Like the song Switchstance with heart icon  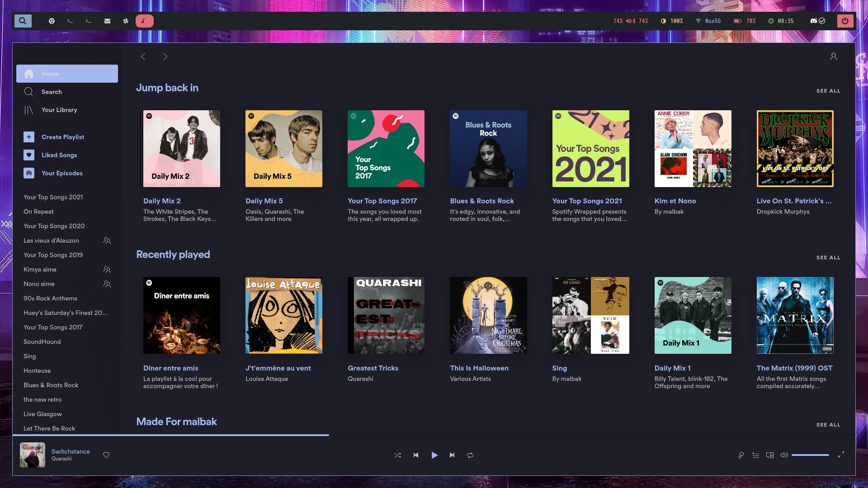click(106, 455)
